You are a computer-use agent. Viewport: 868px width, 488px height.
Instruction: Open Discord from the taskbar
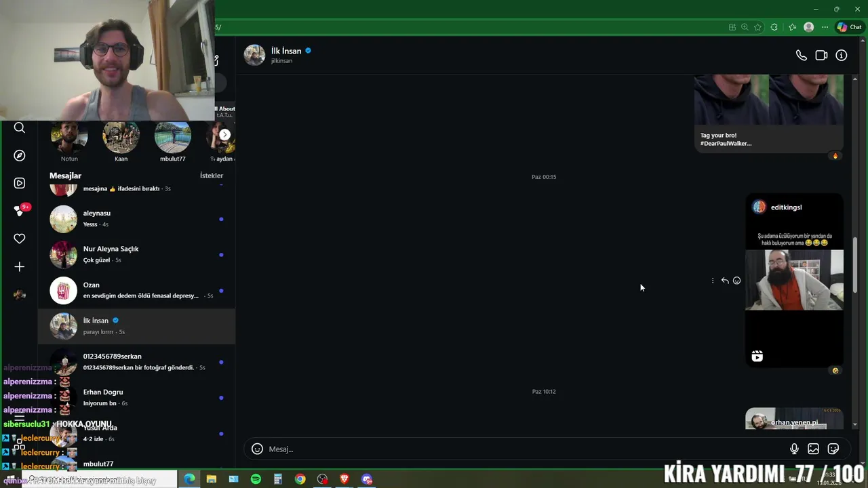coord(367,479)
